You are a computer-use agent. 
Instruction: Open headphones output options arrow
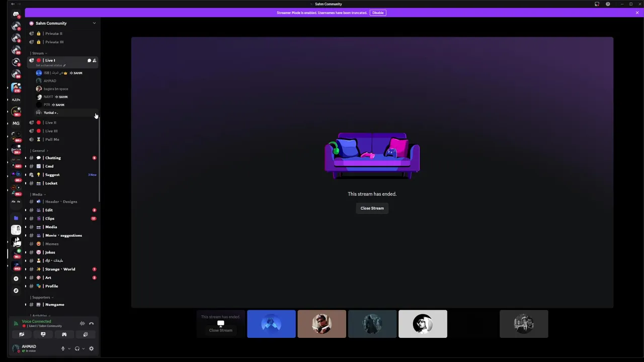pyautogui.click(x=83, y=348)
